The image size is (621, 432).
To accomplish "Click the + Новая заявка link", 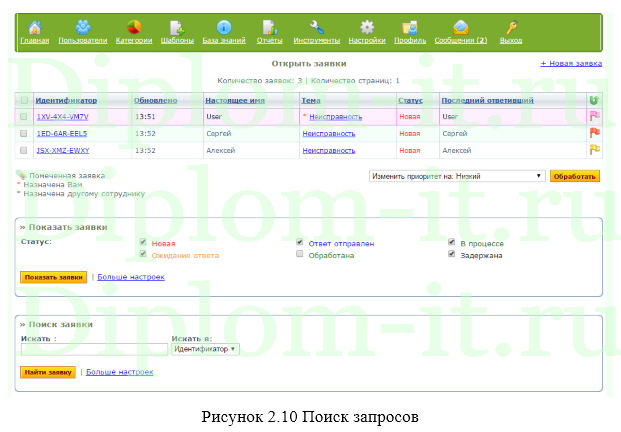I will point(571,63).
